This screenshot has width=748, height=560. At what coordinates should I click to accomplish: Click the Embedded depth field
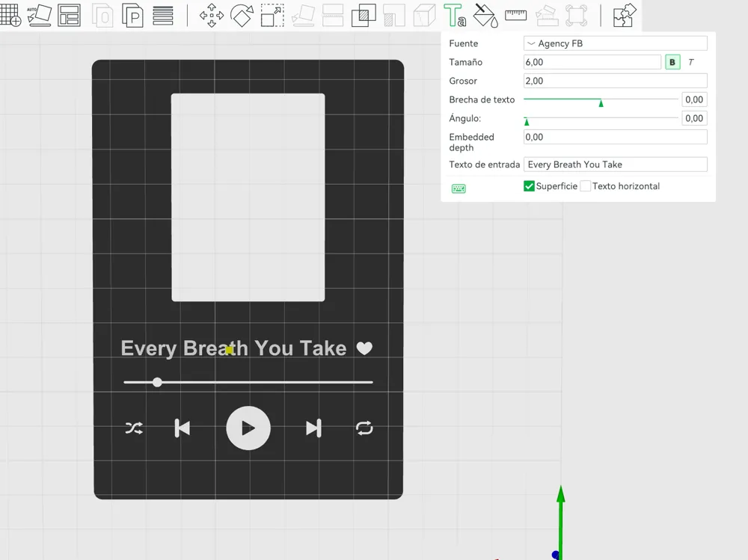pos(616,137)
